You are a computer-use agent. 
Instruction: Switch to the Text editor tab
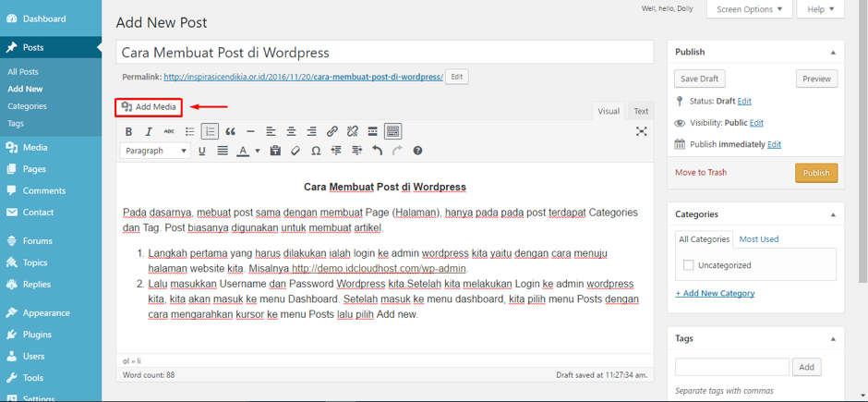click(x=641, y=111)
